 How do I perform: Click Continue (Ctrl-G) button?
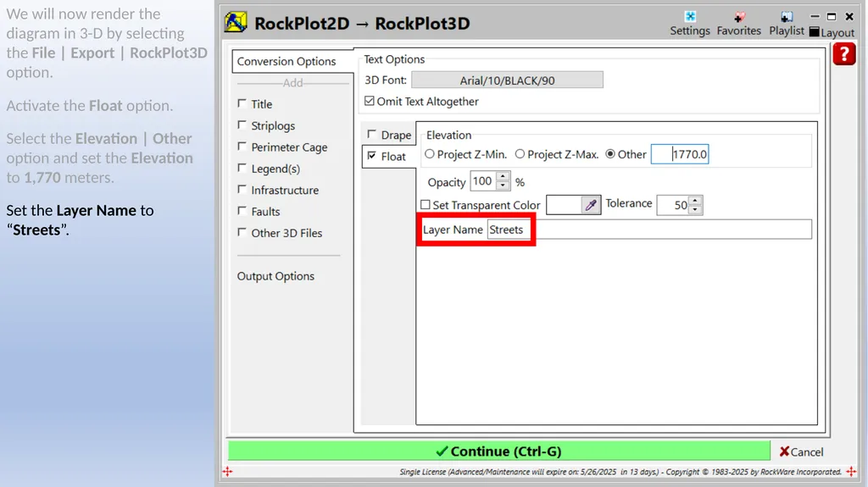click(498, 451)
